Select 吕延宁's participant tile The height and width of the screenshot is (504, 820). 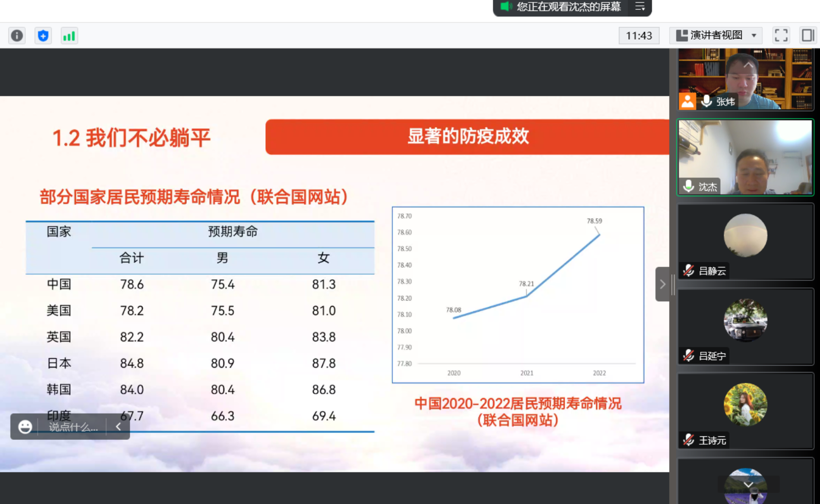point(745,327)
